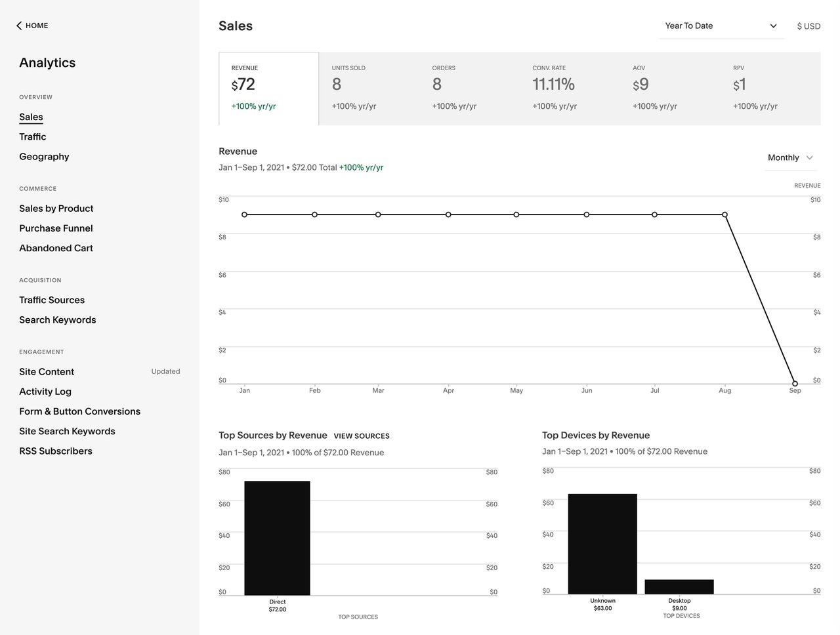Select the Traffic overview section
840x635 pixels.
point(32,136)
